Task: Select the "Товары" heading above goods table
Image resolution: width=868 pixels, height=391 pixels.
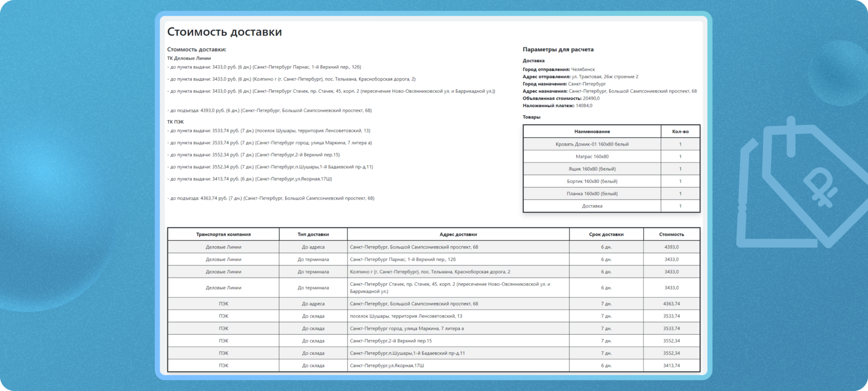Action: [x=531, y=117]
